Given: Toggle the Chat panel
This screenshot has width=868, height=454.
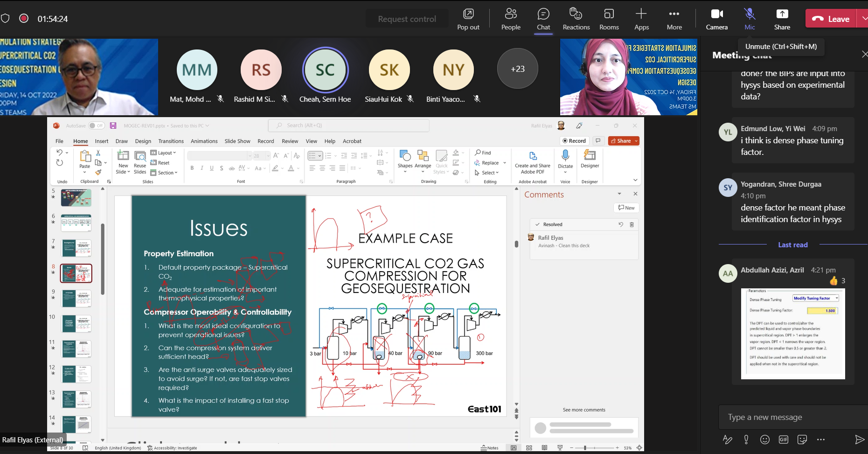Looking at the screenshot, I should (x=543, y=19).
